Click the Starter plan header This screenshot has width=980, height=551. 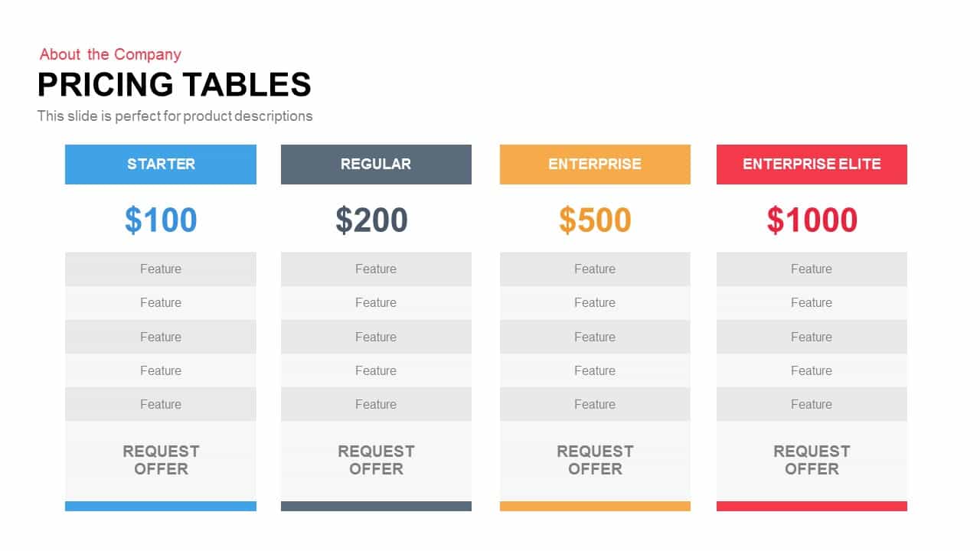tap(161, 164)
